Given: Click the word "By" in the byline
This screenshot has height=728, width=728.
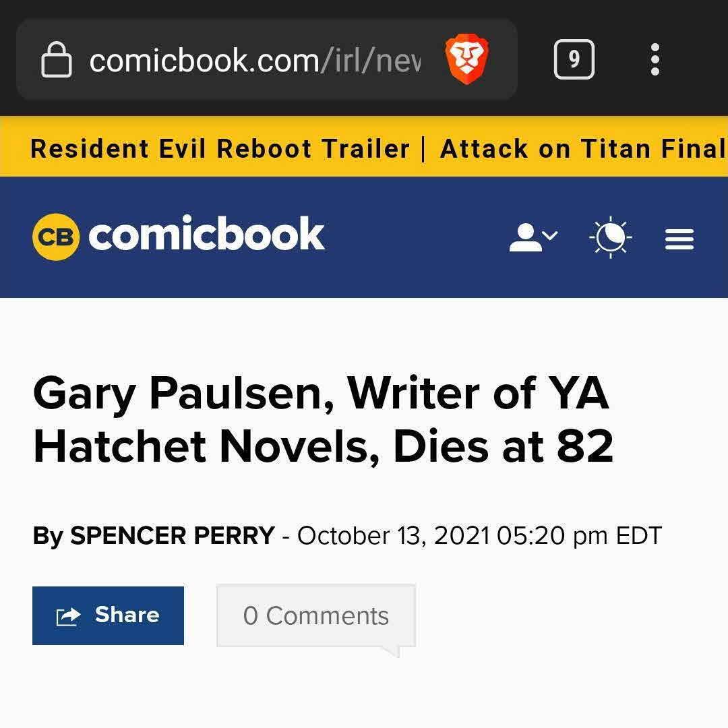Looking at the screenshot, I should (48, 536).
